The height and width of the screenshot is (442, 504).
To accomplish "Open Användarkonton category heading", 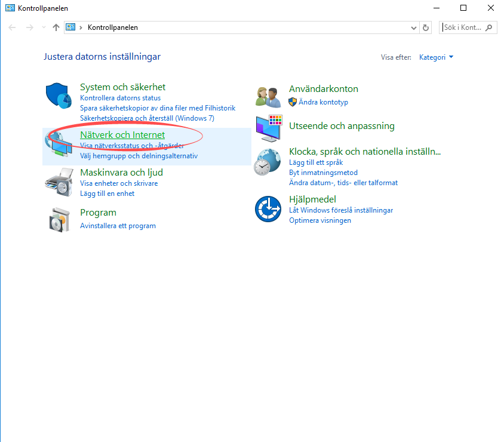I will 323,89.
